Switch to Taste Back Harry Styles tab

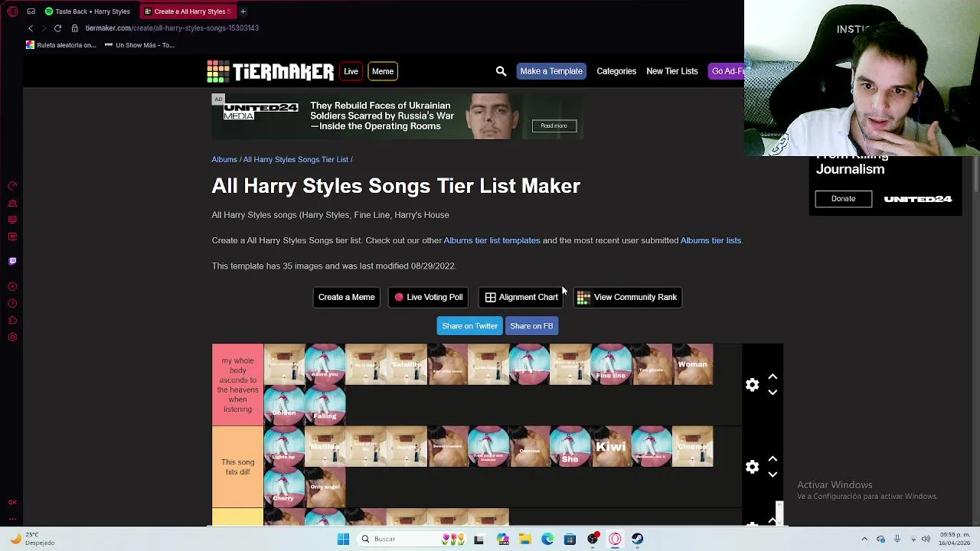[x=88, y=11]
